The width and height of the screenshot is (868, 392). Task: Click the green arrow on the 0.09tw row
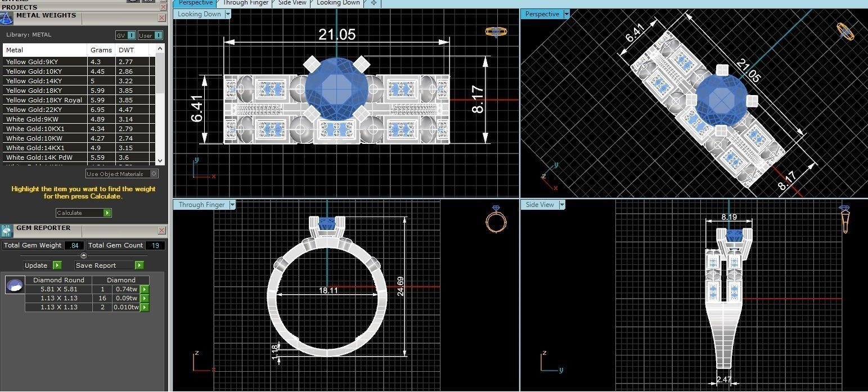pyautogui.click(x=145, y=298)
